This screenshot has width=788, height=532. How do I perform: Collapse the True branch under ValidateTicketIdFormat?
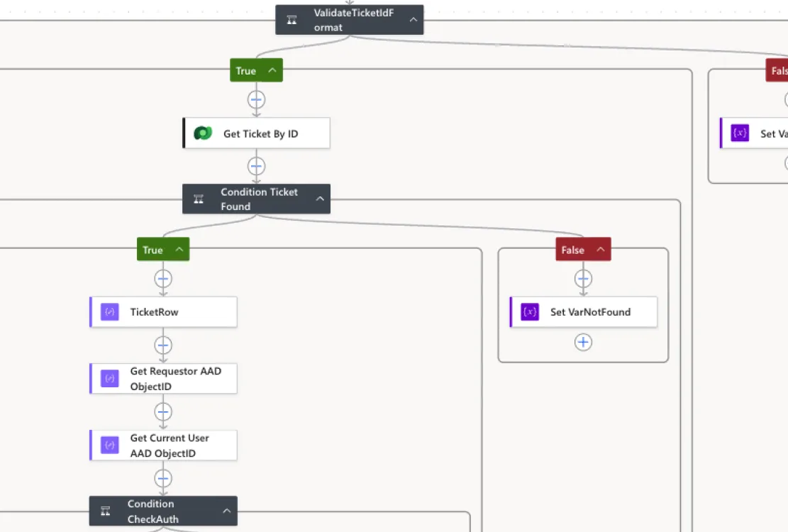tap(272, 70)
